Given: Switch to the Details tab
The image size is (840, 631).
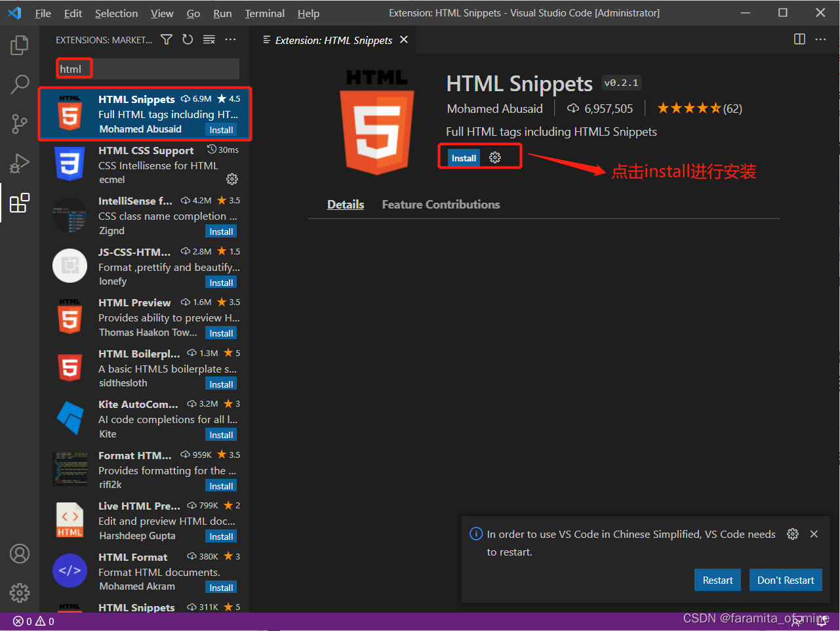Looking at the screenshot, I should coord(346,205).
